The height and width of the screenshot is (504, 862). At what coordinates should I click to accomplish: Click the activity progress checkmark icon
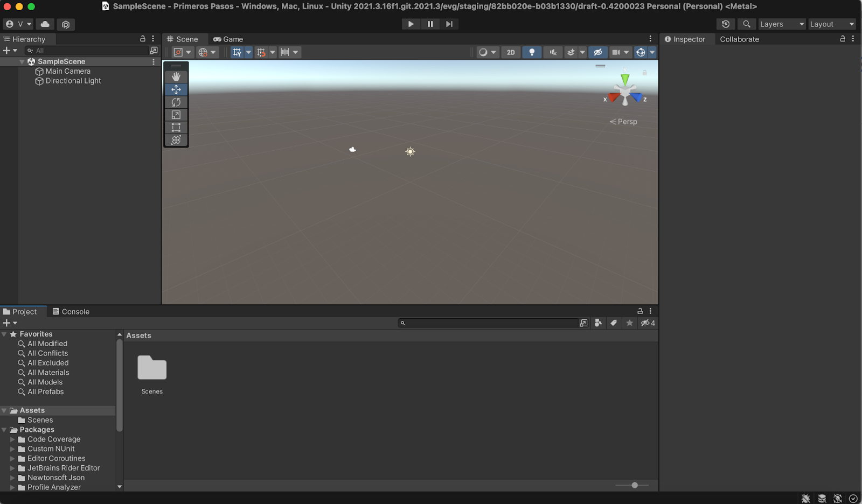click(x=853, y=499)
